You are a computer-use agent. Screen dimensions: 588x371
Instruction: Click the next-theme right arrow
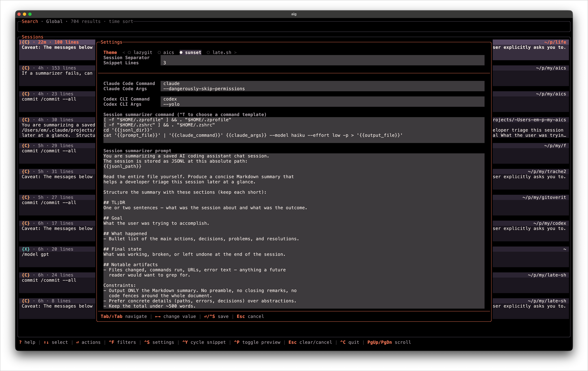click(x=235, y=53)
